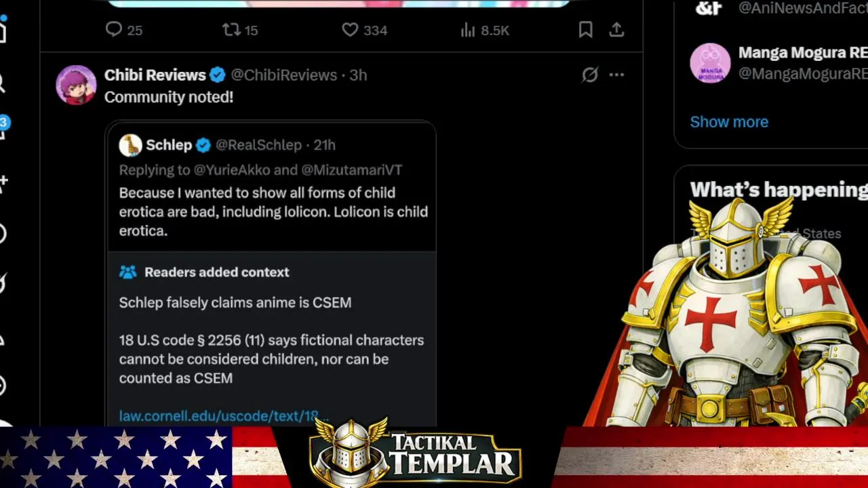This screenshot has width=868, height=488.
Task: Open the 3h timestamp on Chibi Reviews post
Action: click(358, 75)
